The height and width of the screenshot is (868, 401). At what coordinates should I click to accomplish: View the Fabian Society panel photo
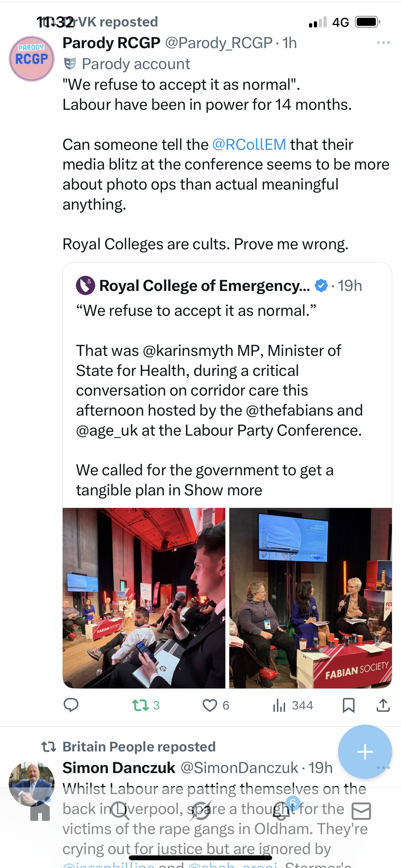coord(310,598)
